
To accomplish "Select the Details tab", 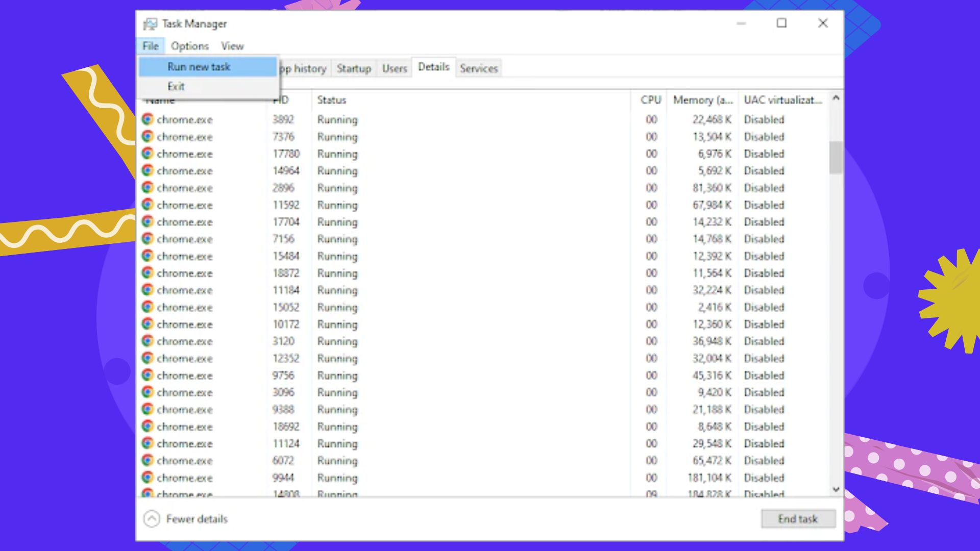I will 434,67.
